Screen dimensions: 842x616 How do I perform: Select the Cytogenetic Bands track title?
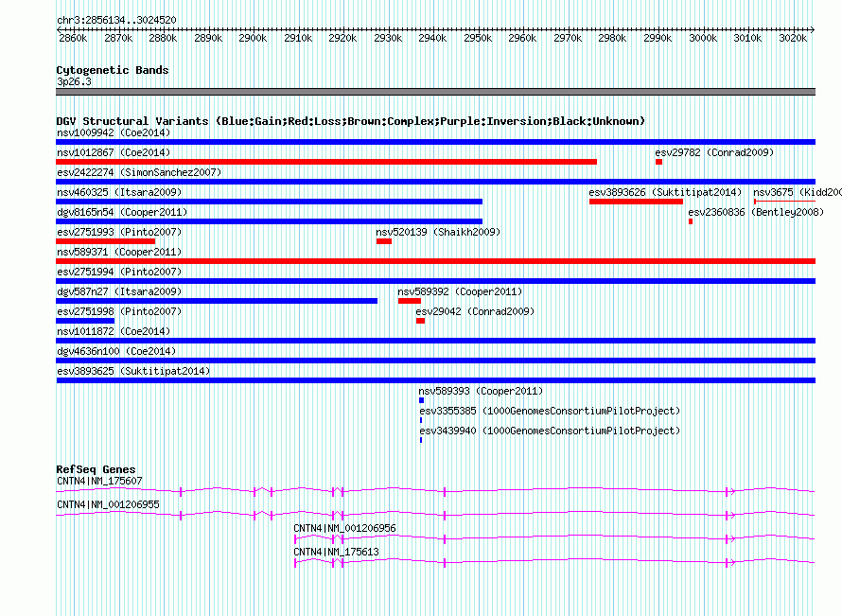click(113, 70)
